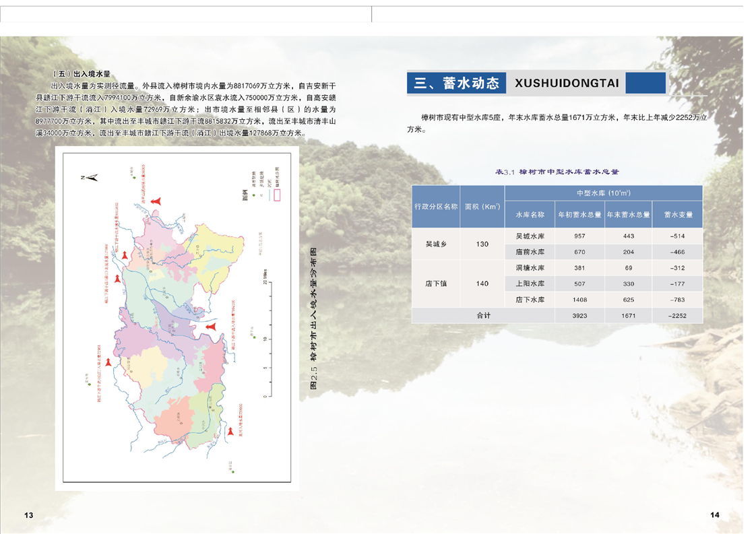Image resolution: width=756 pixels, height=534 pixels.
Task: Select the 年初蓄水总量 column header
Action: coord(579,215)
